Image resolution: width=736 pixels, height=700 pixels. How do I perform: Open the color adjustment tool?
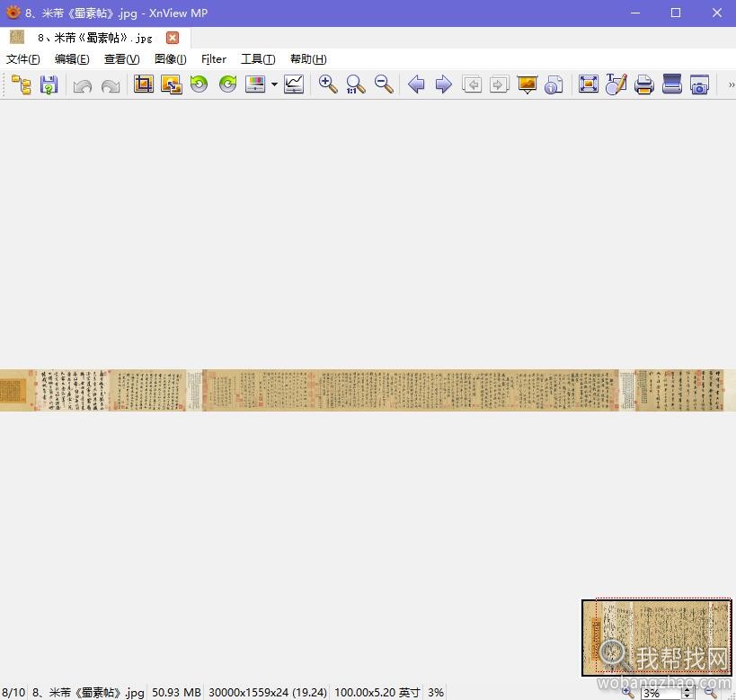[255, 84]
